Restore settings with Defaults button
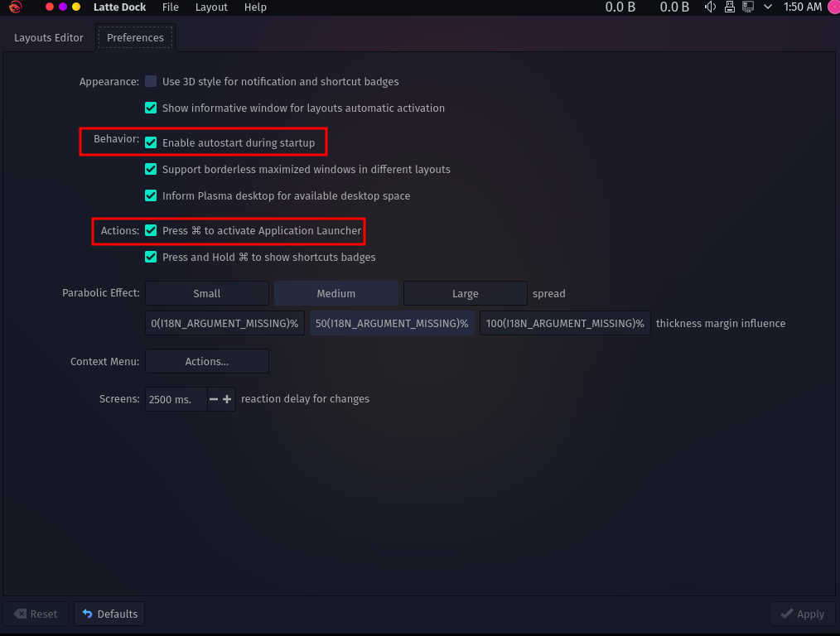Screen dimensions: 840x636 [x=110, y=614]
